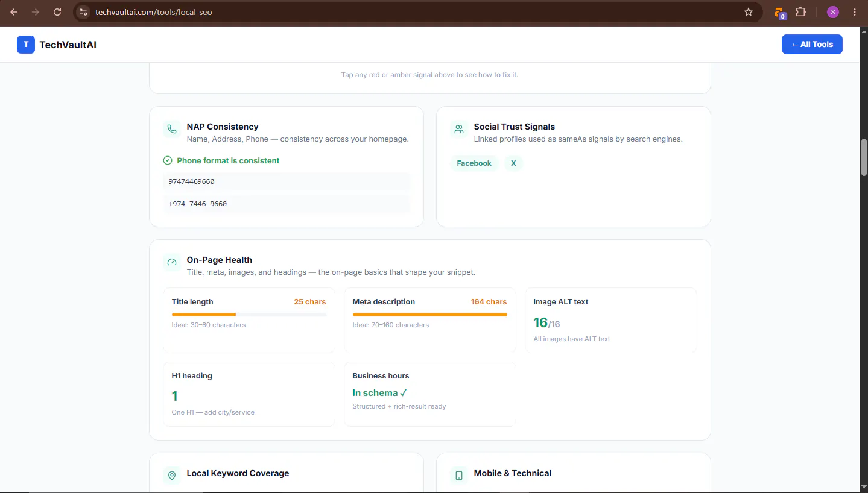Screen dimensions: 868x493
Task: Click the One H1 — add city/service note
Action: pyautogui.click(x=213, y=412)
